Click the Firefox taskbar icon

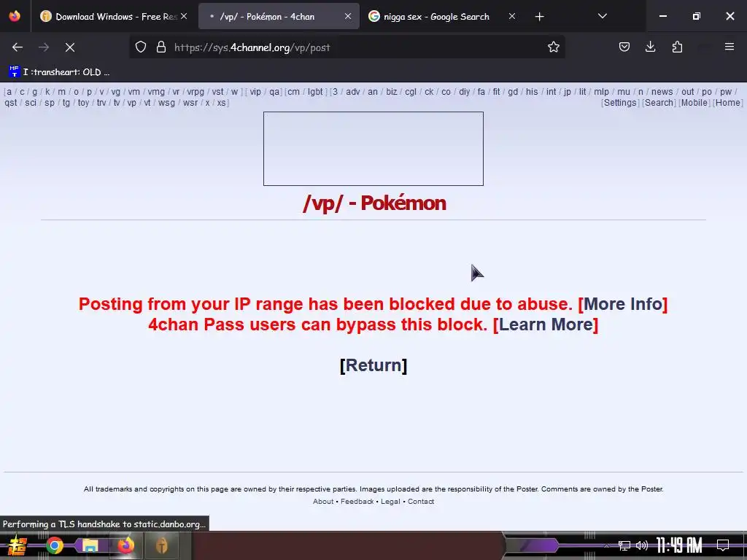coord(125,545)
